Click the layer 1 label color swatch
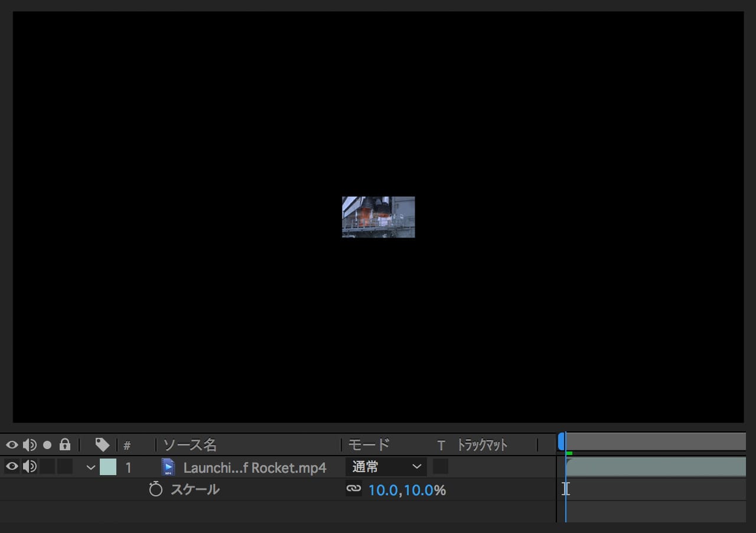Image resolution: width=756 pixels, height=533 pixels. click(108, 467)
